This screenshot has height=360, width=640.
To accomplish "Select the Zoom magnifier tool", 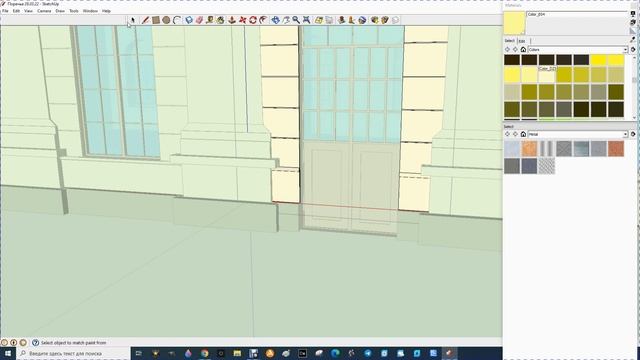I will tap(296, 20).
